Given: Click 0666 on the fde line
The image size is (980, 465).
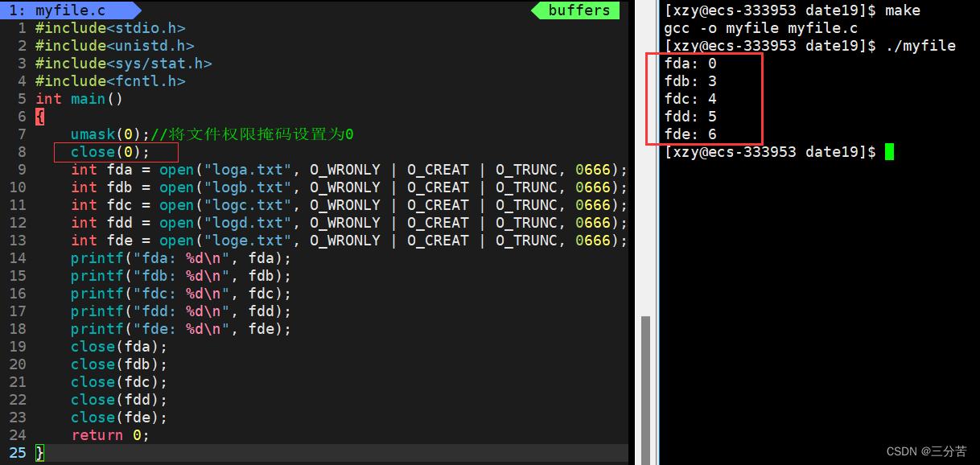Looking at the screenshot, I should pyautogui.click(x=593, y=241).
